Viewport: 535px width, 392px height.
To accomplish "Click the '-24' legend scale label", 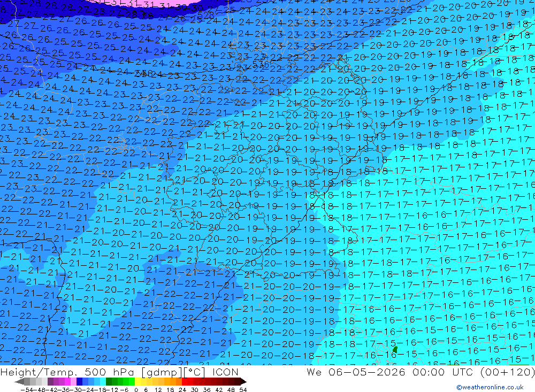I will point(89,390).
